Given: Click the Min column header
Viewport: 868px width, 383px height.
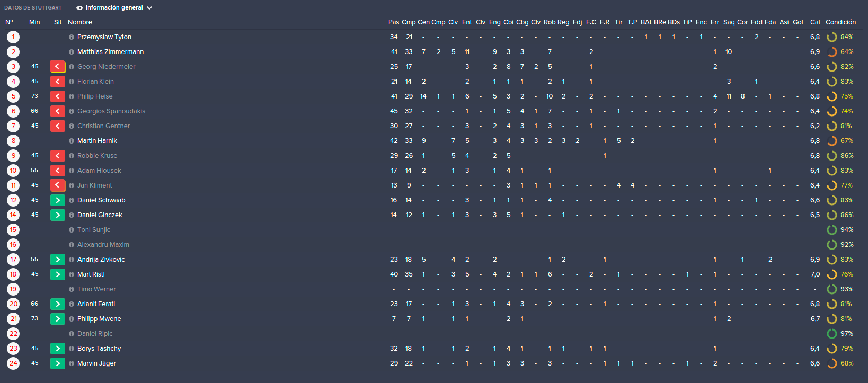Looking at the screenshot, I should point(34,22).
